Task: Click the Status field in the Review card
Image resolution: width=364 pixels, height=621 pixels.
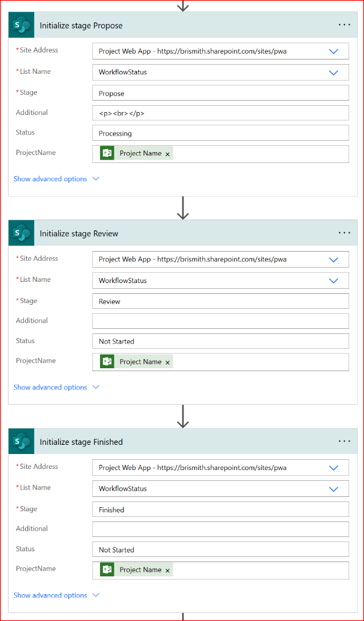Action: coord(221,341)
